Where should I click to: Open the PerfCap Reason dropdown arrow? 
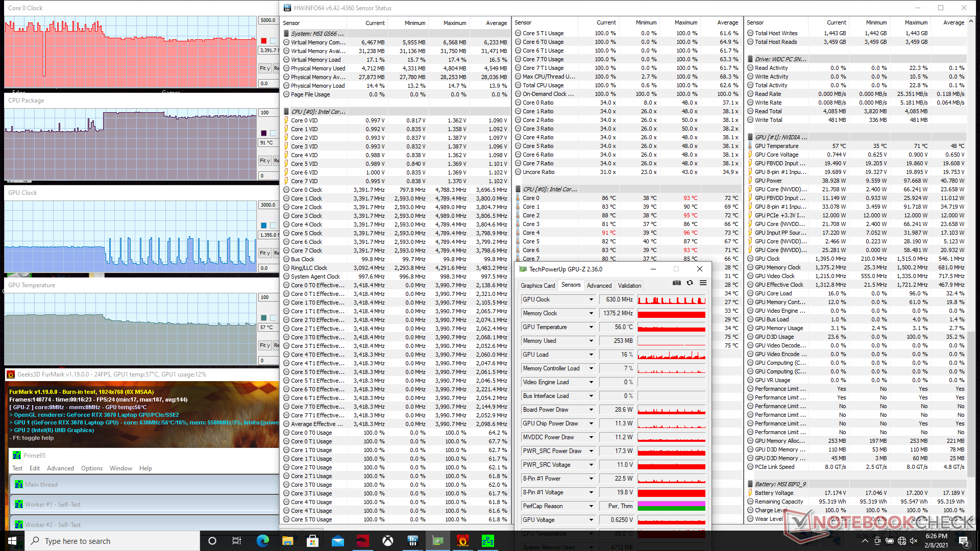(x=591, y=506)
